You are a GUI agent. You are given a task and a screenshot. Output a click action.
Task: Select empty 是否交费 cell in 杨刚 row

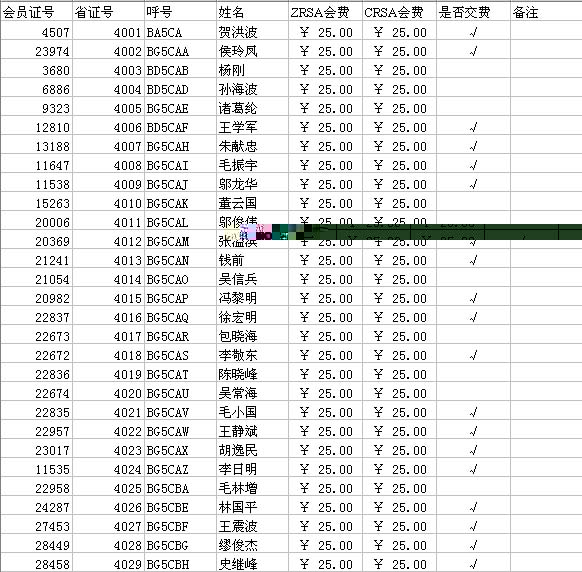tap(474, 68)
